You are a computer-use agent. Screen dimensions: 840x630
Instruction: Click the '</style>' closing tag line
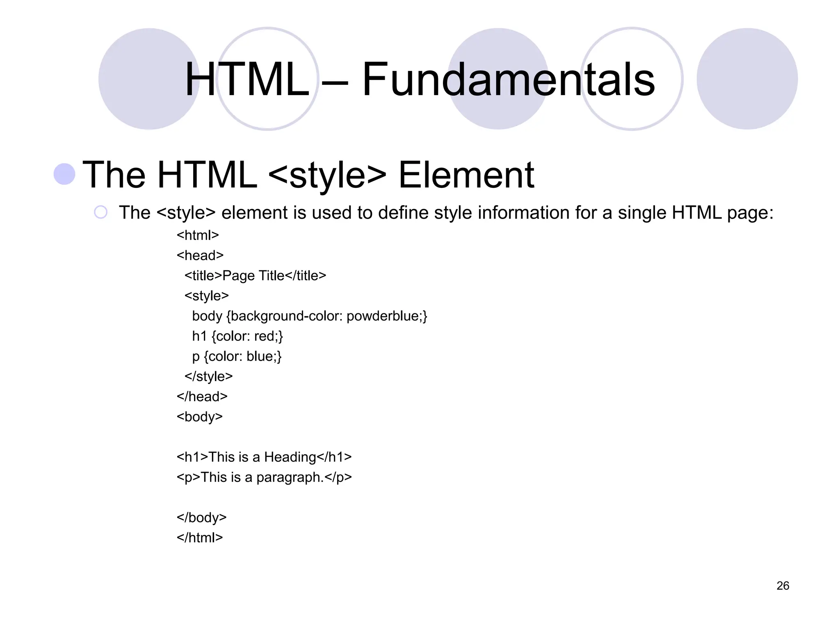208,377
